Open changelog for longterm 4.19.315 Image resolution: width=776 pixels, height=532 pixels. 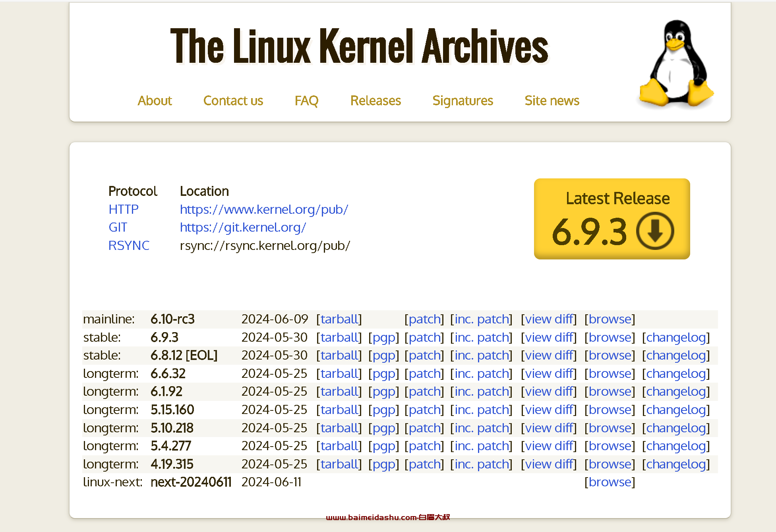click(676, 464)
